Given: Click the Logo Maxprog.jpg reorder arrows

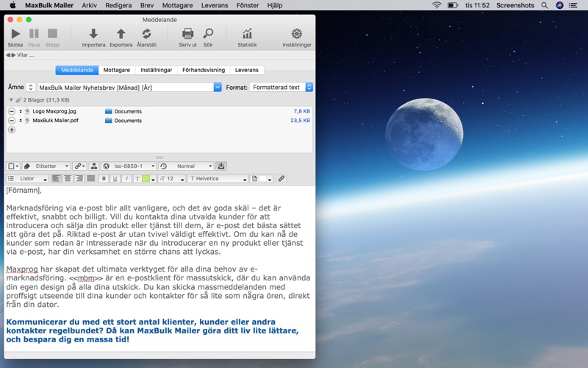Looking at the screenshot, I should pyautogui.click(x=21, y=111).
